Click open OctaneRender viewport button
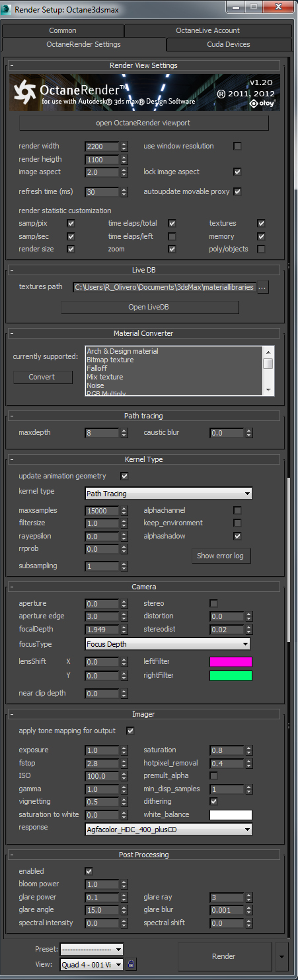Viewport: 298px width, 980px height. coord(144,123)
